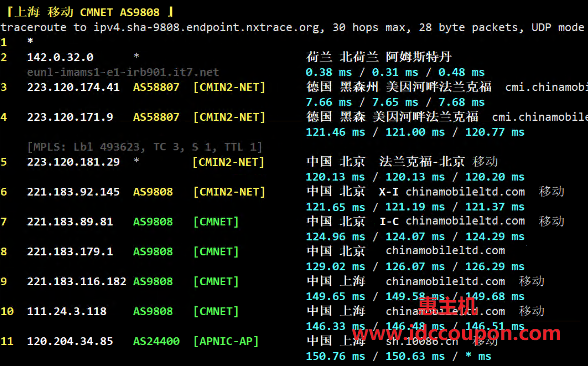Image resolution: width=588 pixels, height=366 pixels.
Task: Click latency value 149.65 ms
Action: pos(335,296)
